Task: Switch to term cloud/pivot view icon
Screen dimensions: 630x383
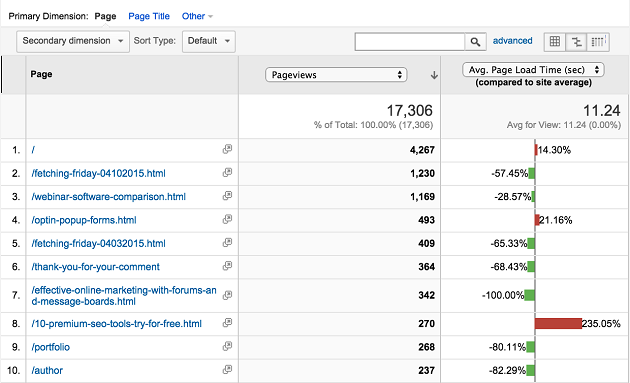Action: [598, 41]
